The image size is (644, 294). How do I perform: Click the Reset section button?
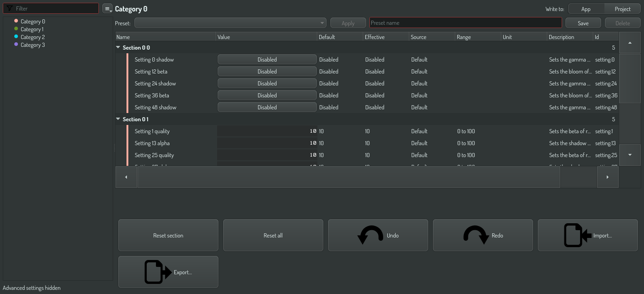pos(168,235)
